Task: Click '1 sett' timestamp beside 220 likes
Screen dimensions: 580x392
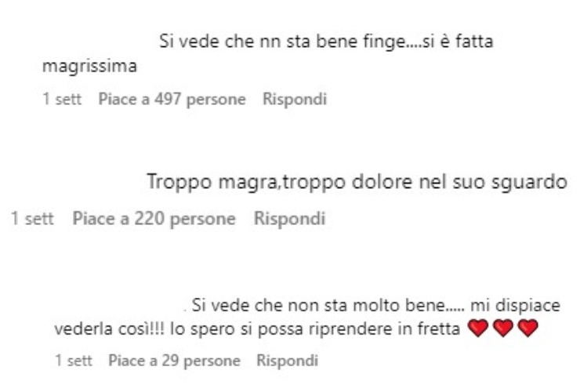Action: tap(33, 219)
